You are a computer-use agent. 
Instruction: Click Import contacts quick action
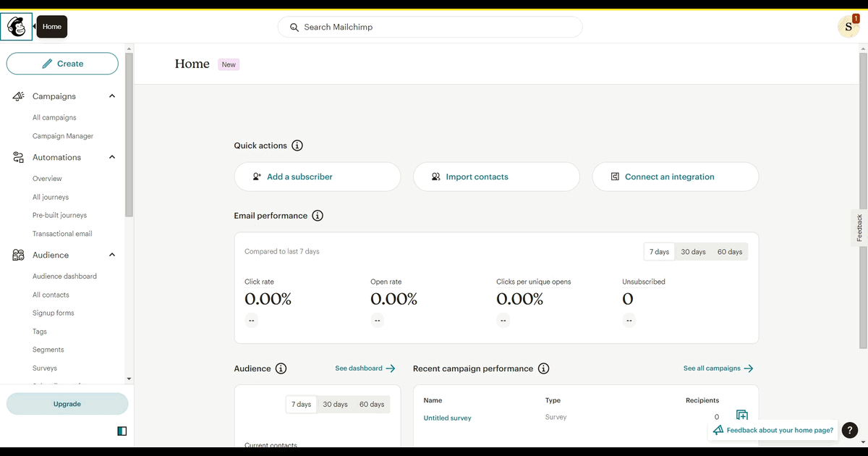coord(496,177)
